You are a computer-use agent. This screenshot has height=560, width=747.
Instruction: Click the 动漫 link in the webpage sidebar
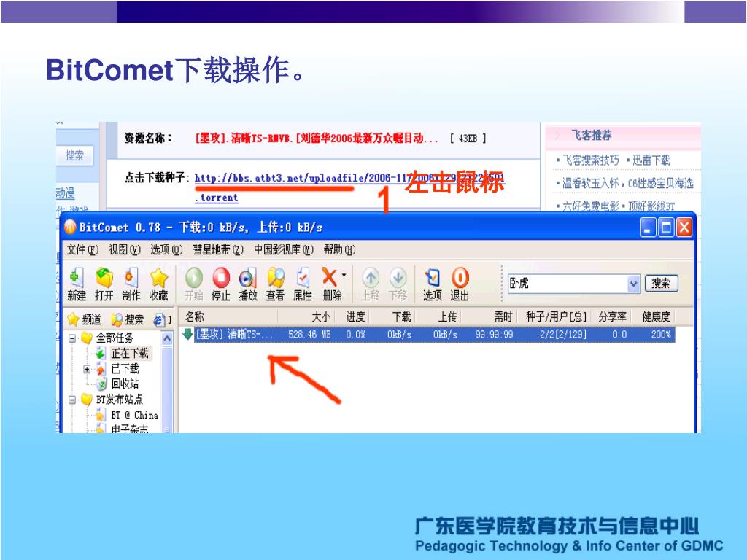[65, 192]
